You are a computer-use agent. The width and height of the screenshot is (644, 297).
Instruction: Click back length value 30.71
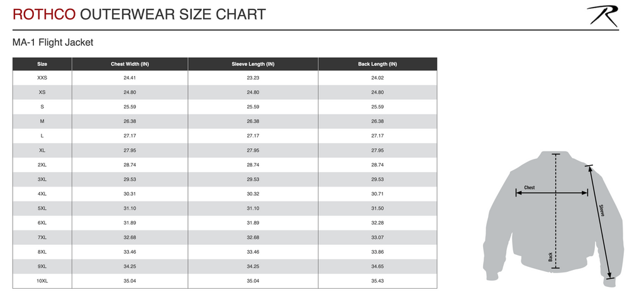(x=377, y=194)
